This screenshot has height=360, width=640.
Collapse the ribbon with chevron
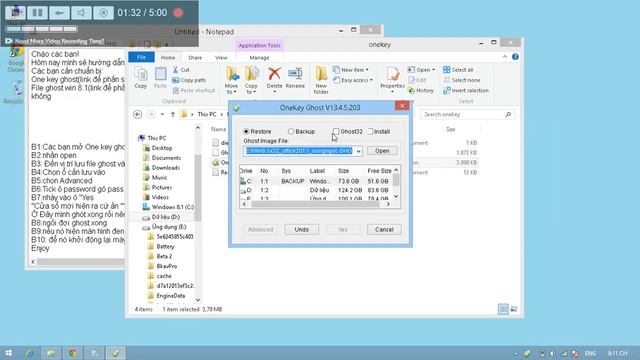tap(505, 57)
